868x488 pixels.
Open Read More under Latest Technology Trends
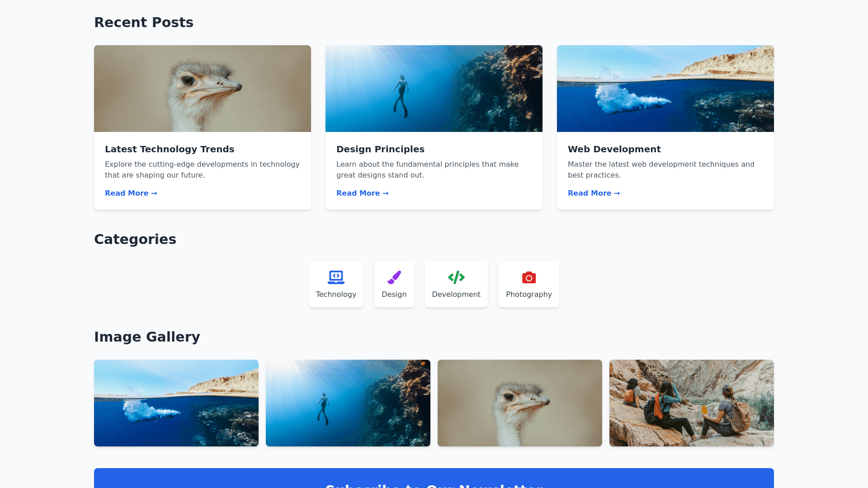[x=131, y=193]
